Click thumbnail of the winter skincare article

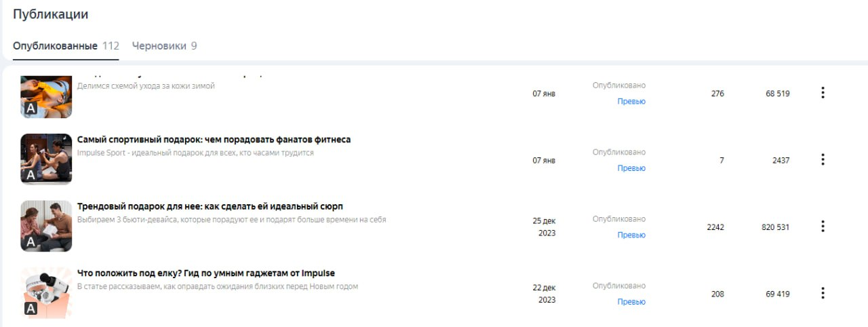coord(46,96)
